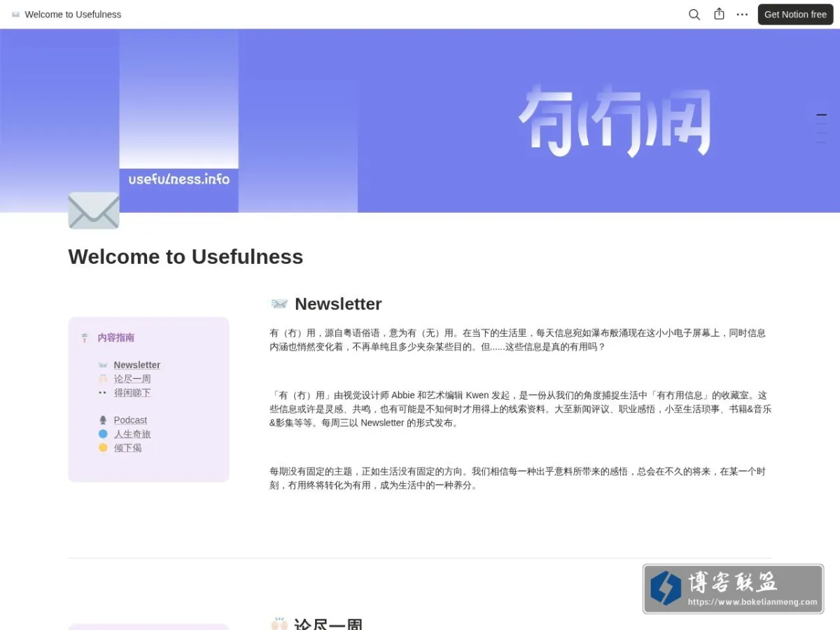Viewport: 840px width, 630px height.
Task: Click the usefulness.info banner cover image
Action: (420, 120)
